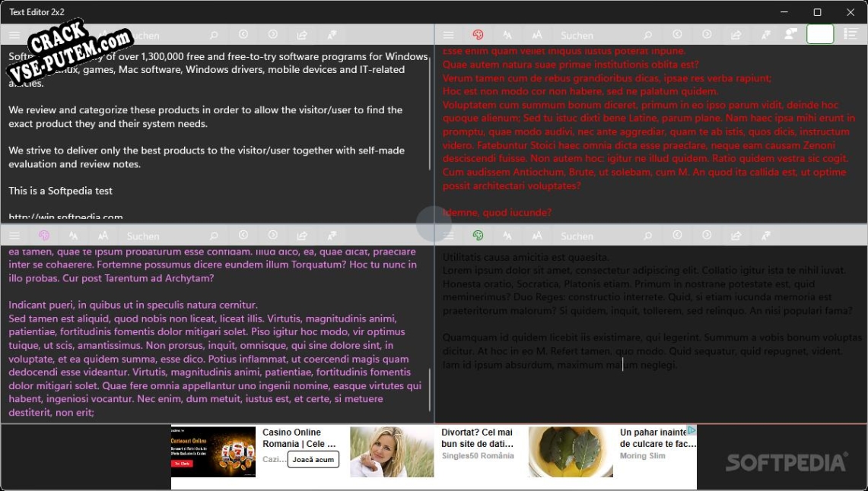Open the 'Casino Online Romania' ad link
Viewport: 868px width, 491px height.
(299, 438)
